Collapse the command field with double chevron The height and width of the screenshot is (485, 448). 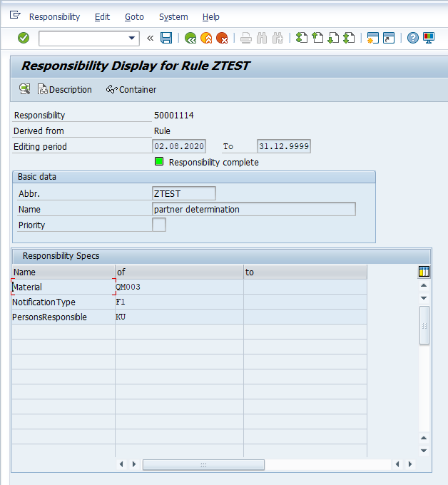[x=151, y=38]
